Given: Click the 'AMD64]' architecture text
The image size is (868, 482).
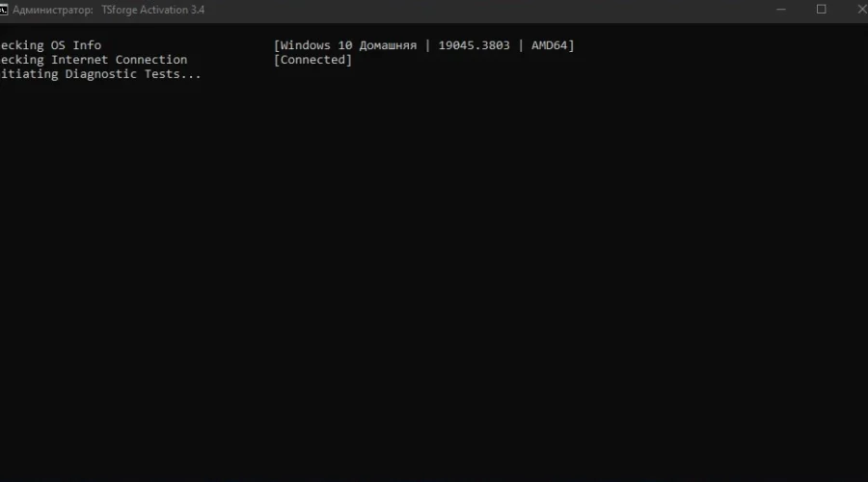Looking at the screenshot, I should coord(553,45).
